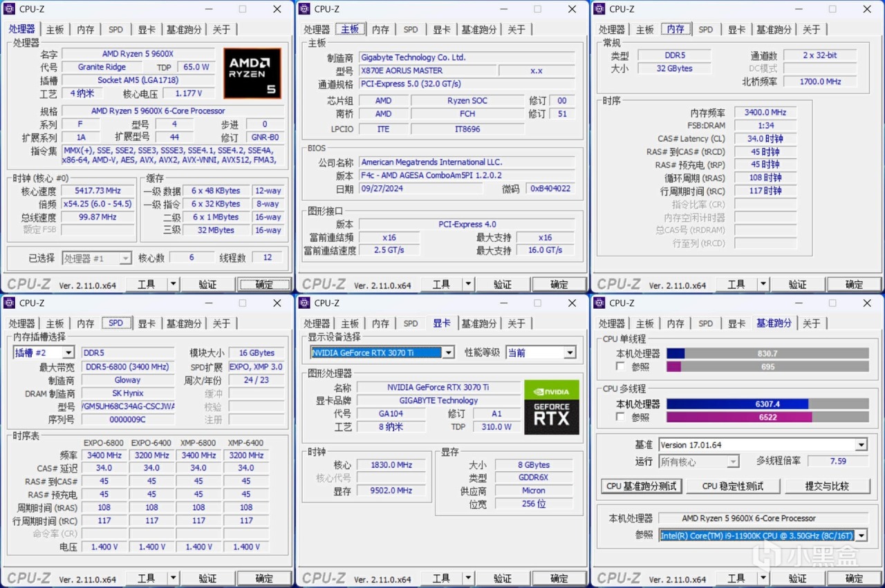Start the CPU 稳定性测试 button
Screen dimensions: 885x588
tap(733, 486)
